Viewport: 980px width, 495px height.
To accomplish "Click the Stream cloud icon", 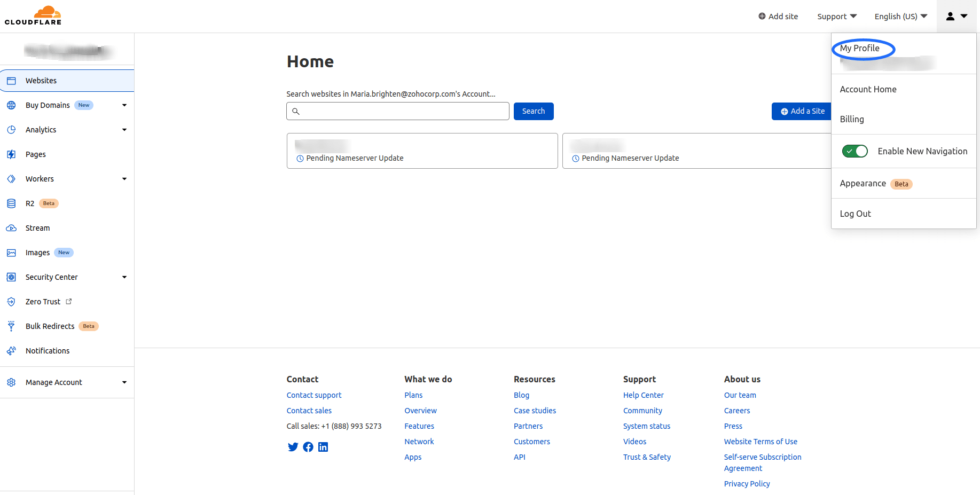I will (11, 228).
